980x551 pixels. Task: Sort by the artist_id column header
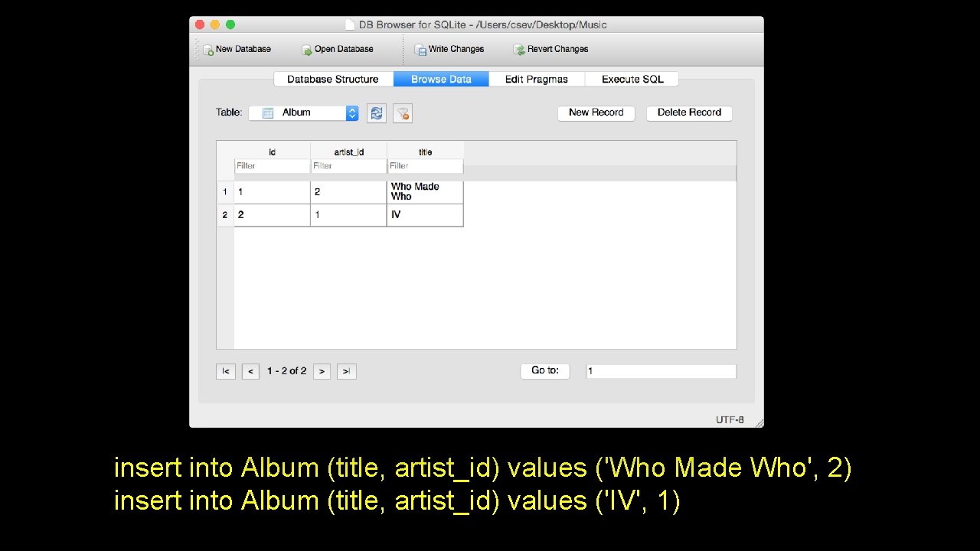click(348, 151)
